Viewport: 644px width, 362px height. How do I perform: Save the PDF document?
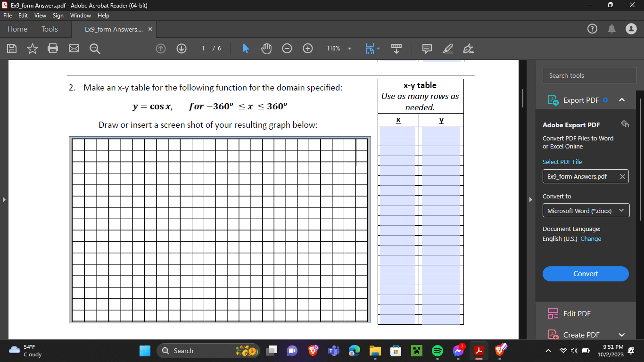11,49
